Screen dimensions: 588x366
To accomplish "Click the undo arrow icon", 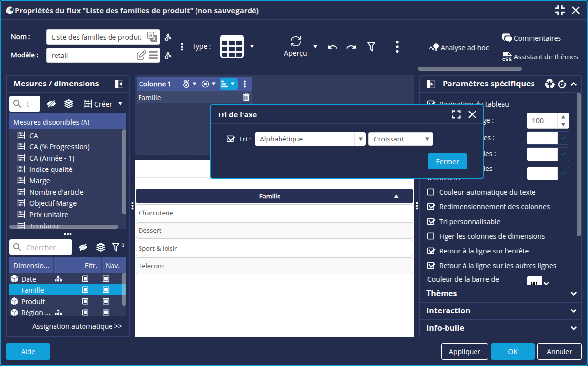I will click(333, 47).
